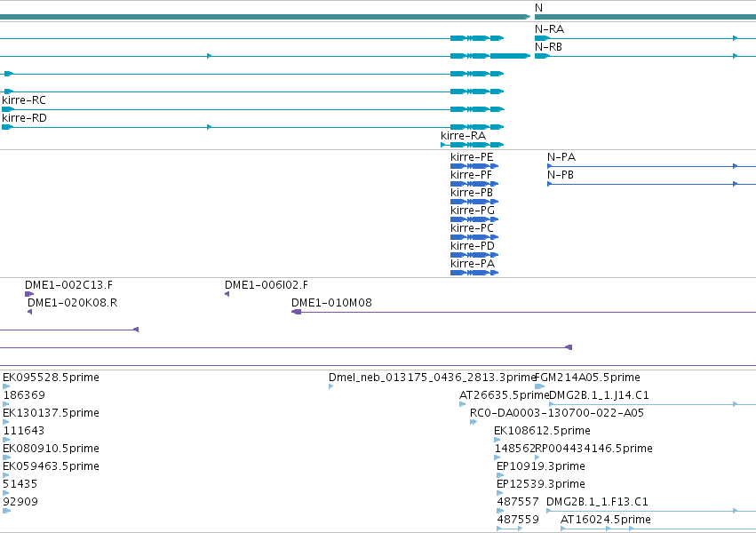
Task: Open the DMG2B.1_1.F13.C1 feature
Action: (651, 511)
